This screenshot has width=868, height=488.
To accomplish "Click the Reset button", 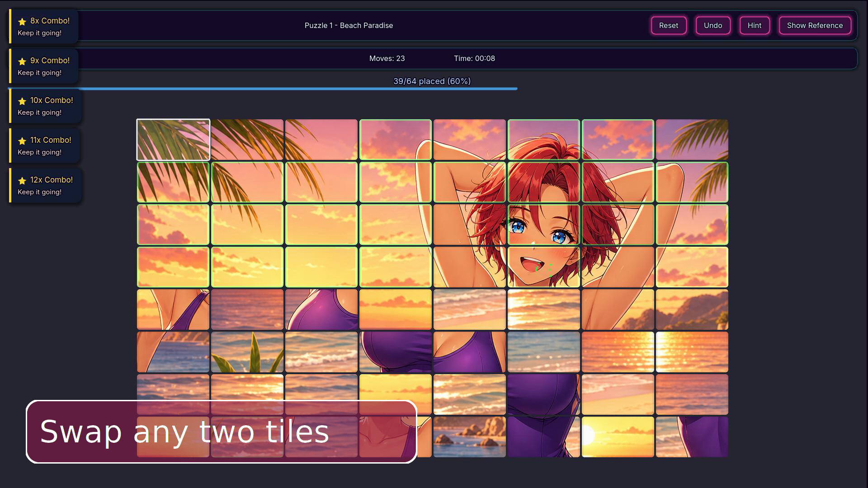I will (x=669, y=25).
